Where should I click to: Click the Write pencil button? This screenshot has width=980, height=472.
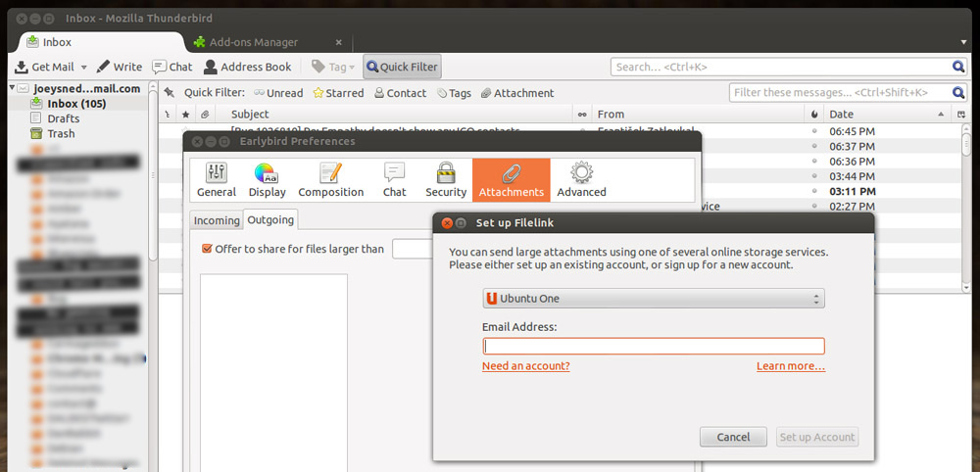point(119,67)
